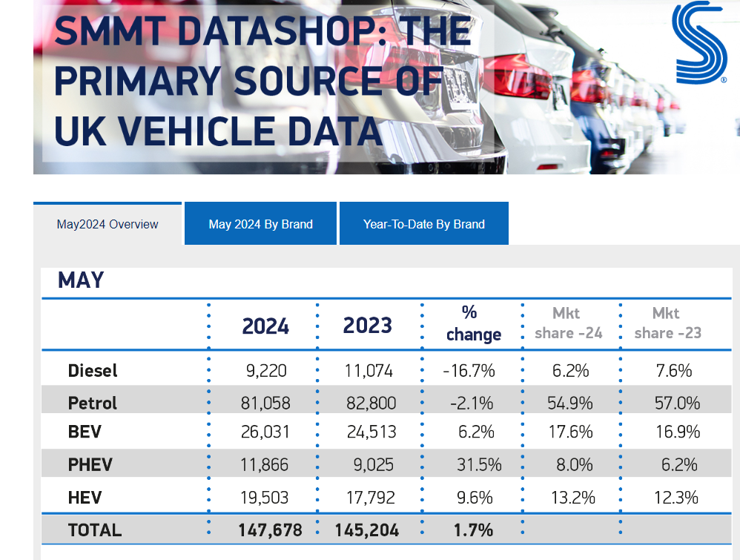Select the BEV row label
The height and width of the screenshot is (560, 740).
pos(85,432)
